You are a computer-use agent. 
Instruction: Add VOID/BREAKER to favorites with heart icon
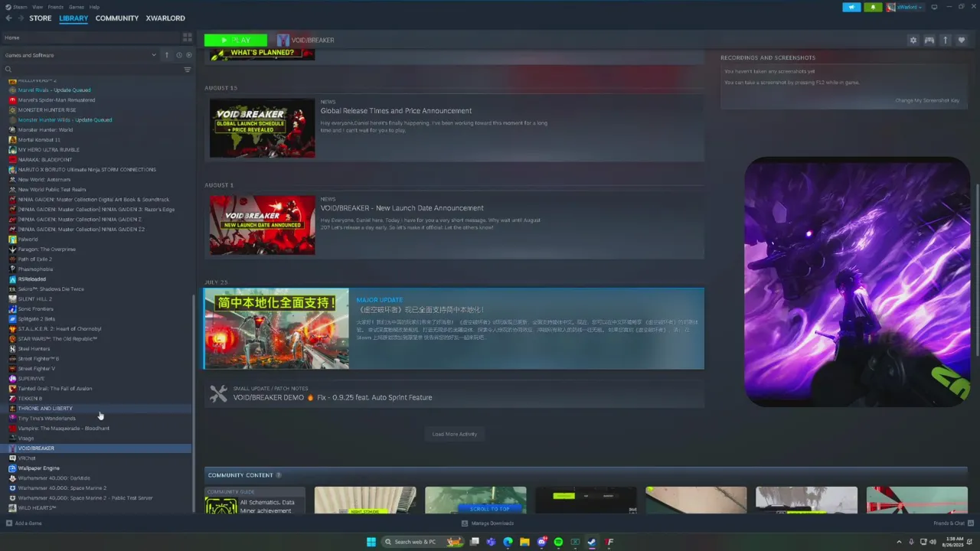pos(962,40)
